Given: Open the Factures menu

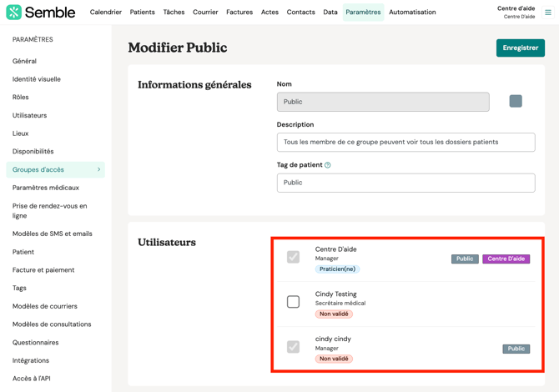Looking at the screenshot, I should click(x=239, y=13).
